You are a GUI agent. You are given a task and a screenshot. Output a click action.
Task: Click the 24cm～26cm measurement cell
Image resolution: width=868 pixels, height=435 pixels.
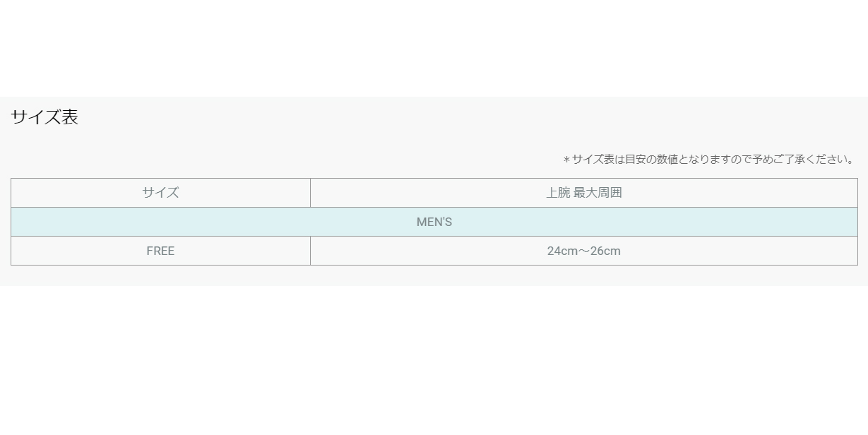(x=584, y=251)
